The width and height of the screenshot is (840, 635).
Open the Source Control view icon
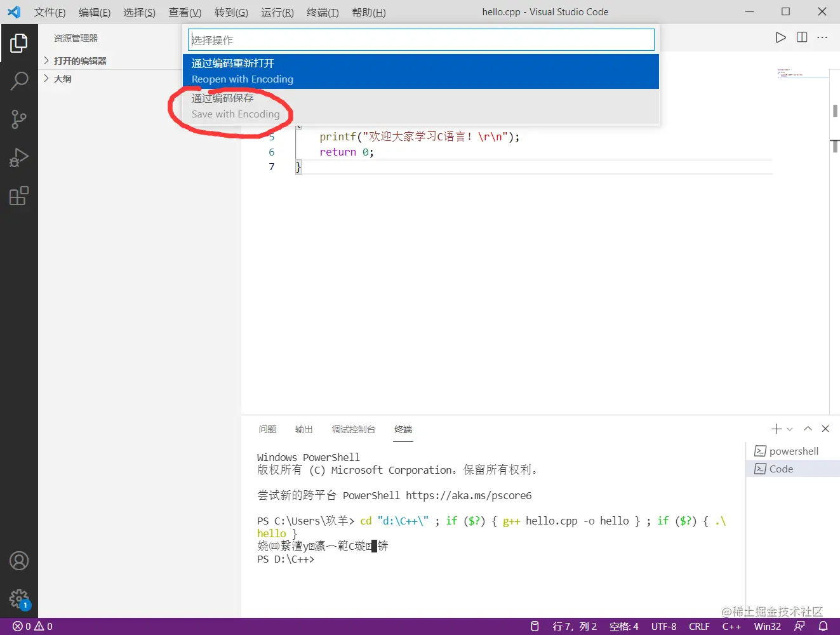click(x=19, y=119)
